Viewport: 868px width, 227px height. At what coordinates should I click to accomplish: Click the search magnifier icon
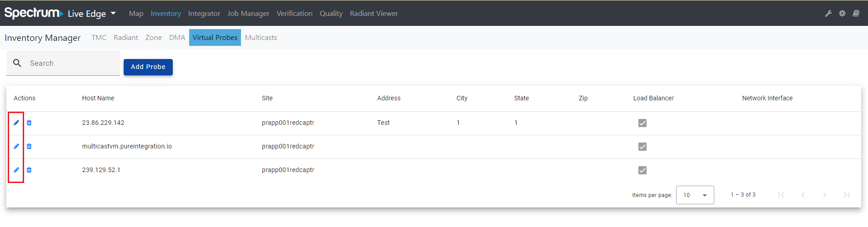coord(17,63)
